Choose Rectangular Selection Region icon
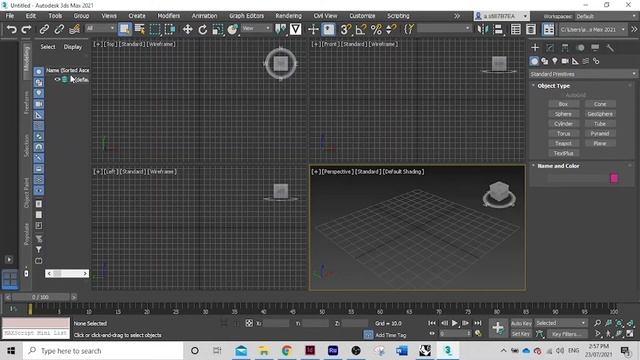Screen dimensions: 640x360 point(155,29)
